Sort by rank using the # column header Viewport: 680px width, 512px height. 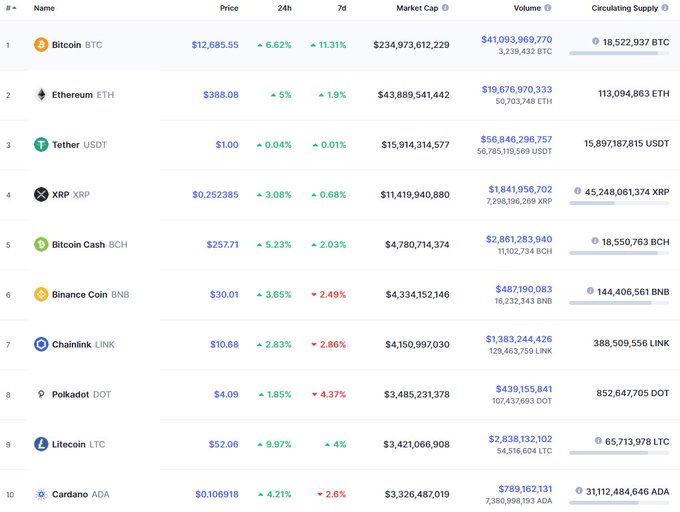tap(11, 8)
